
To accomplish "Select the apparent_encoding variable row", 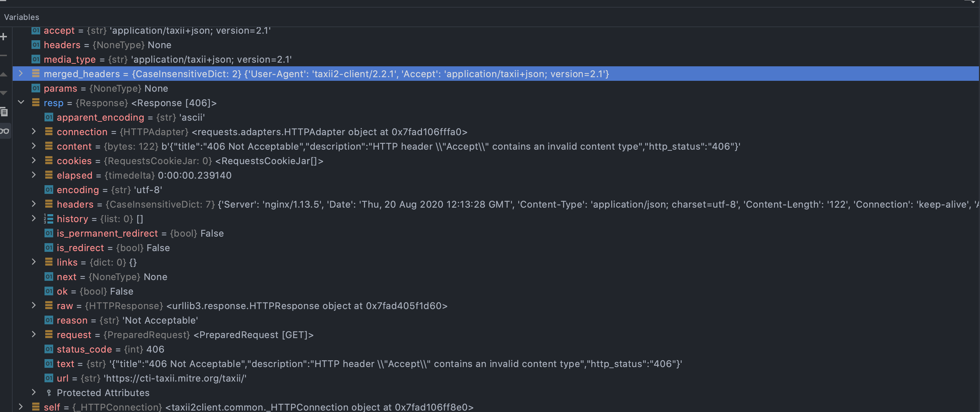I will [101, 117].
